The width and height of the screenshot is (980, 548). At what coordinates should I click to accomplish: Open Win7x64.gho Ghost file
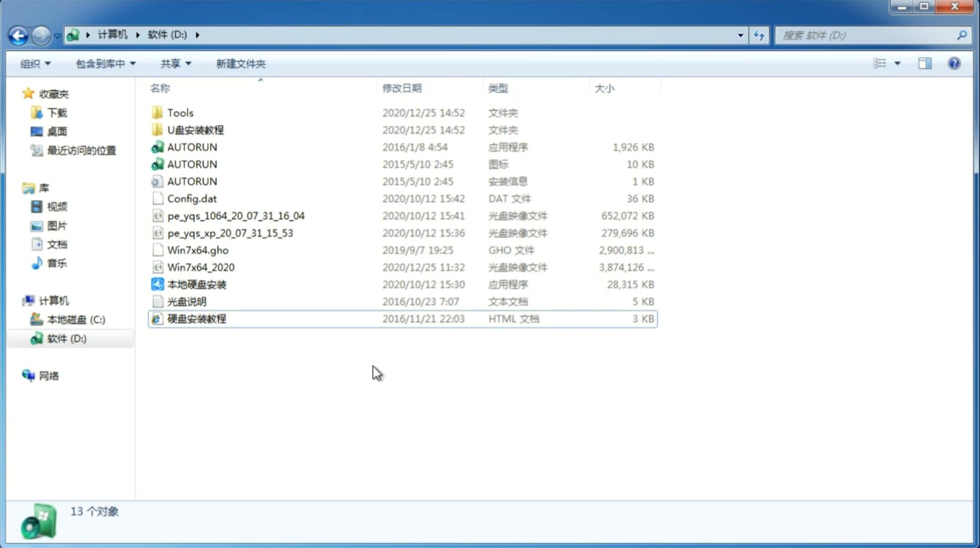(x=198, y=250)
